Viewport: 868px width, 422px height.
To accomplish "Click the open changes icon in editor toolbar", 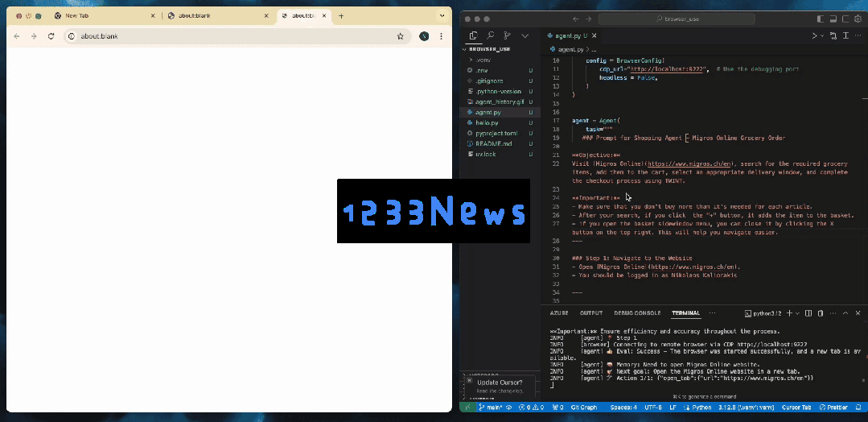I will pos(833,35).
